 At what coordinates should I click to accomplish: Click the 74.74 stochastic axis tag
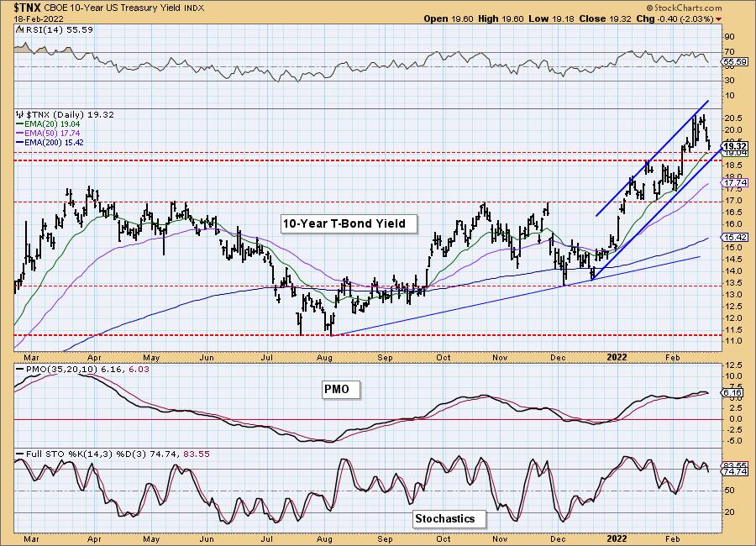735,472
